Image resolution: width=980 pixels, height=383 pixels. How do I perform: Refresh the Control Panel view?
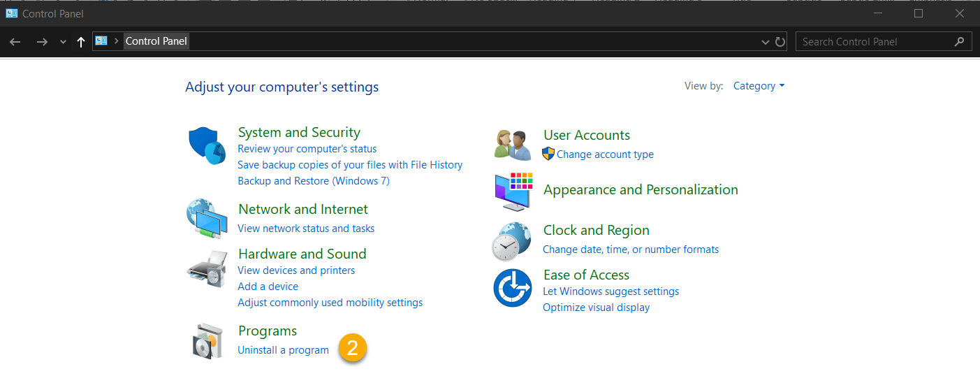781,42
